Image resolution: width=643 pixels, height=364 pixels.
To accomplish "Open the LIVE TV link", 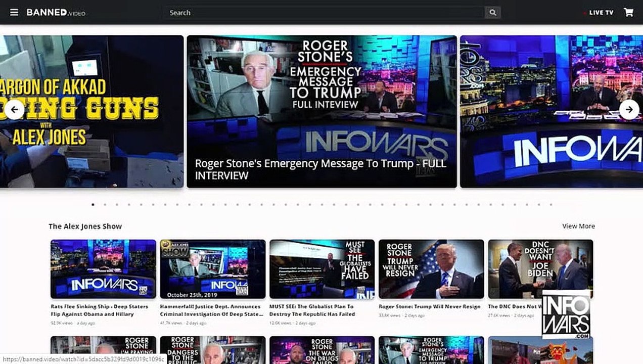I will coord(598,13).
